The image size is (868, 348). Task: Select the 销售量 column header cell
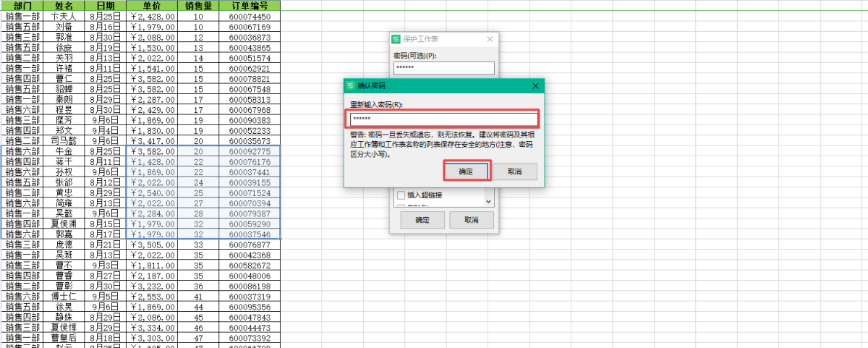(x=198, y=5)
